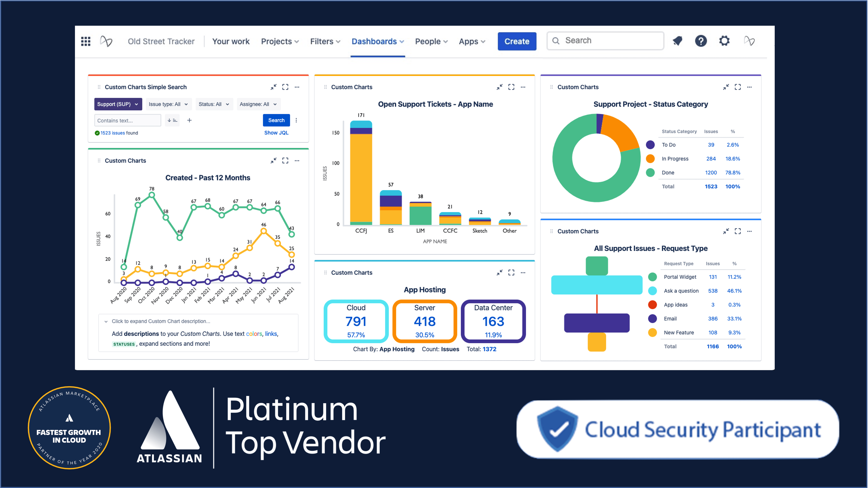This screenshot has height=488, width=868.
Task: Add a filter with the plus icon
Action: click(189, 120)
